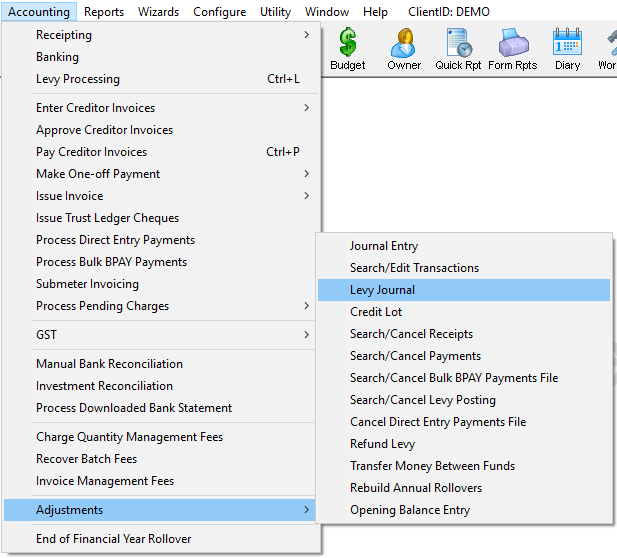Open the Reports menu
The height and width of the screenshot is (558, 617).
104,12
